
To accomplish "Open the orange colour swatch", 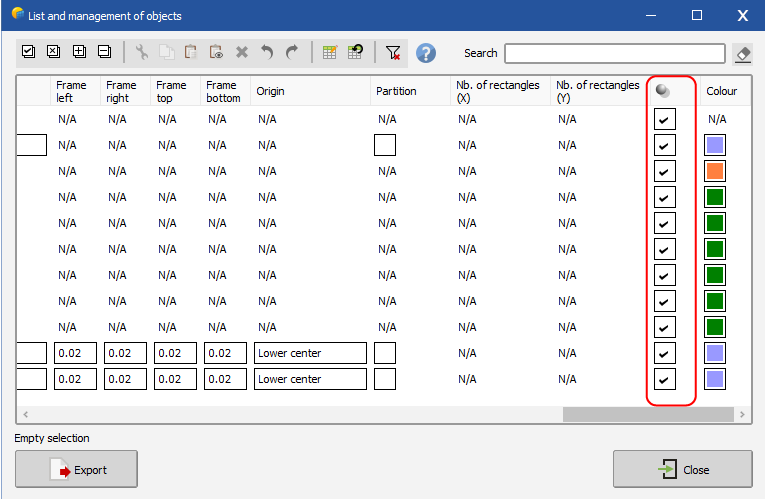I will pyautogui.click(x=715, y=171).
